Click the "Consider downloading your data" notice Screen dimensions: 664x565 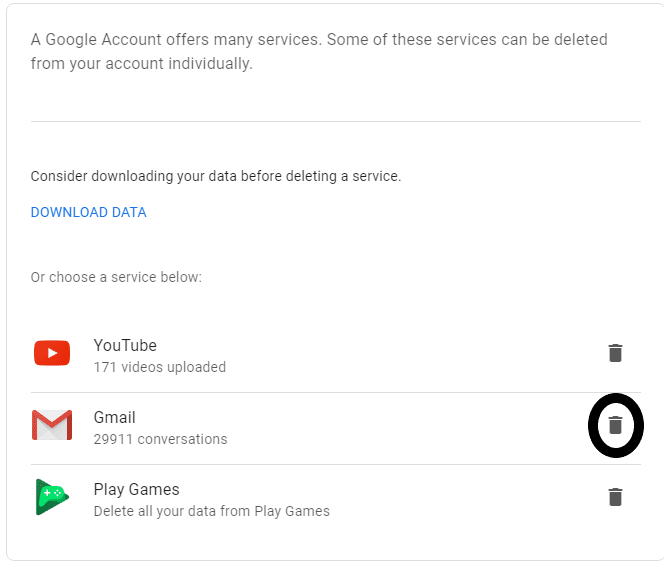click(x=216, y=176)
